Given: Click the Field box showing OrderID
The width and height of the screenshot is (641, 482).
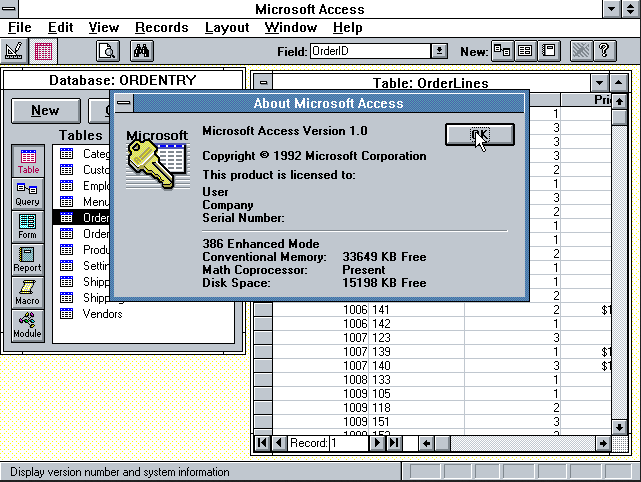Looking at the screenshot, I should click(370, 51).
